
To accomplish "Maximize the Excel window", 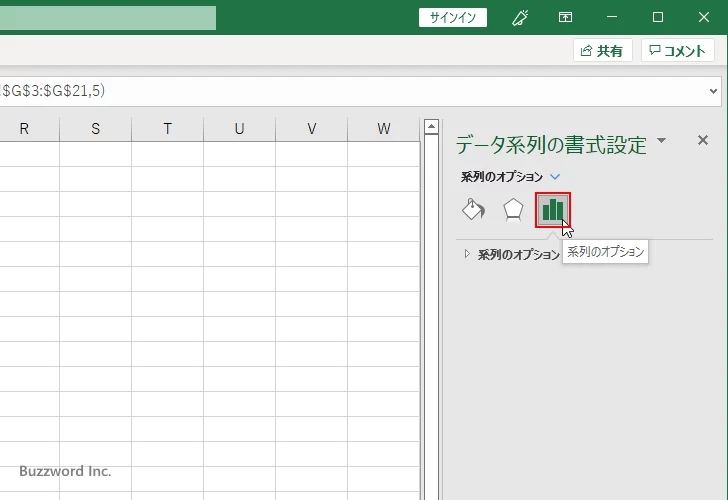I will point(658,17).
